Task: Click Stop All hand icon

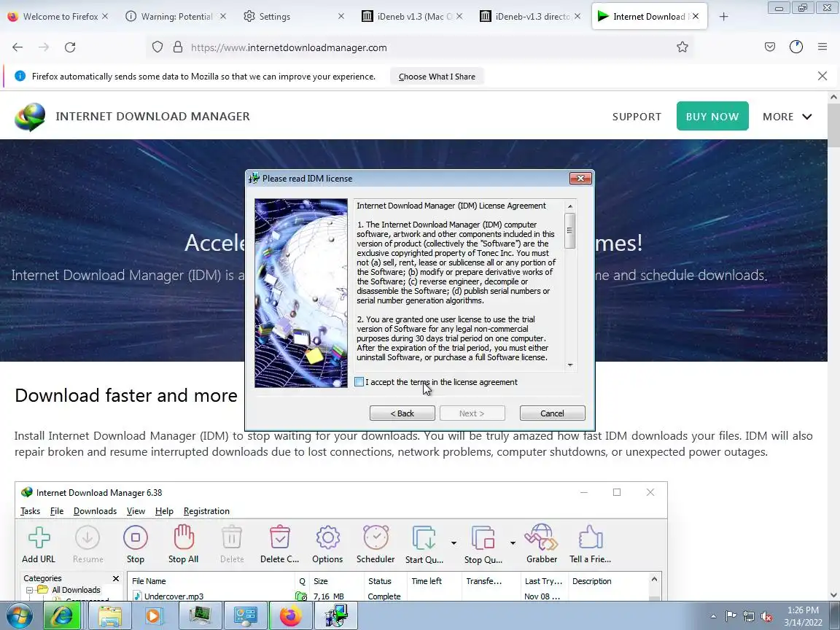Action: click(184, 537)
